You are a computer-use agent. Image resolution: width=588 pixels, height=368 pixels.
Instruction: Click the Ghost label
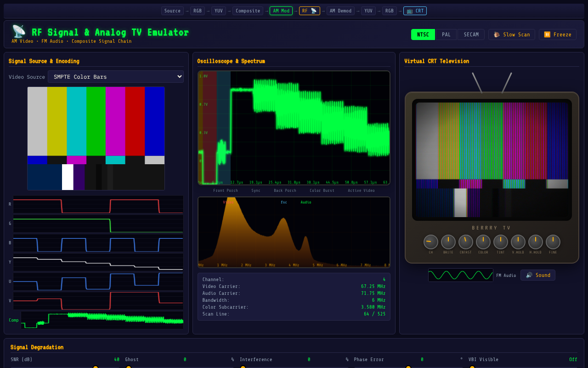(132, 360)
